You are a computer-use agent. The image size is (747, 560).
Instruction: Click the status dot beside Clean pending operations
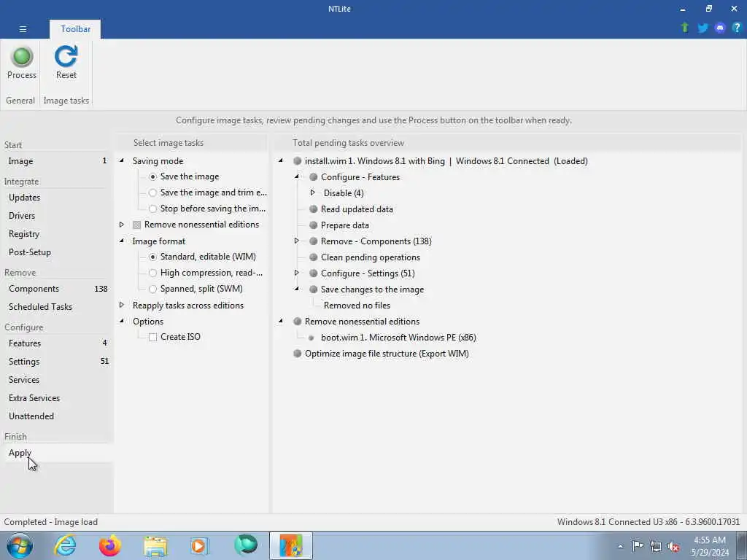(313, 257)
